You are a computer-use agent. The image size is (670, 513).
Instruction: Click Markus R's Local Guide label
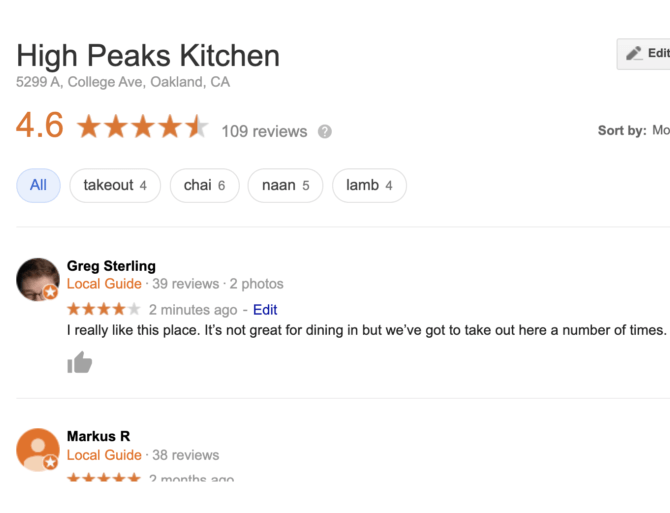tap(104, 455)
